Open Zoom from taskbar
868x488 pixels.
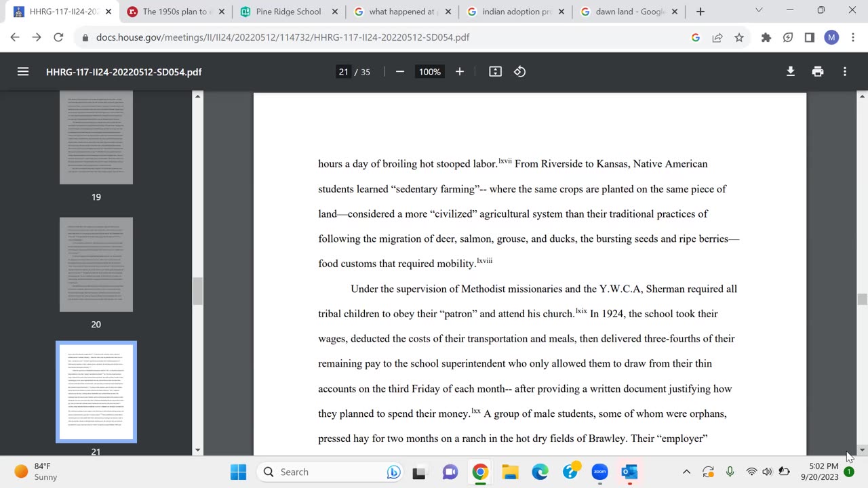(599, 472)
